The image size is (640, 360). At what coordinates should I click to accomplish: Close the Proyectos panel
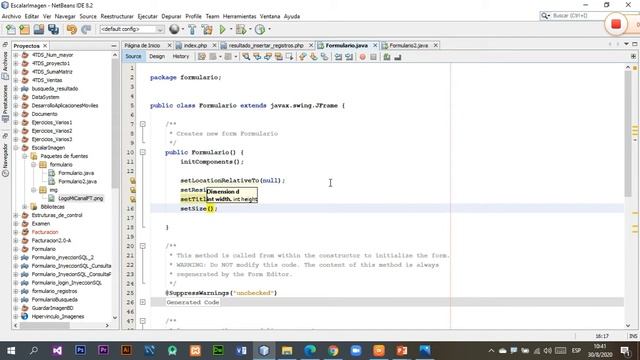(x=45, y=46)
